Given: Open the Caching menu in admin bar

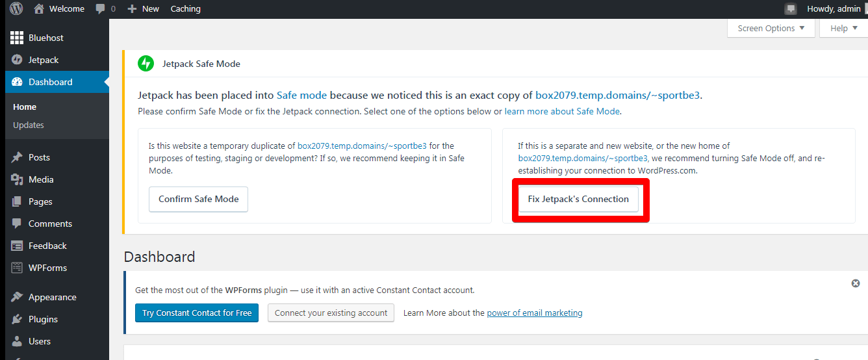Looking at the screenshot, I should [x=185, y=9].
